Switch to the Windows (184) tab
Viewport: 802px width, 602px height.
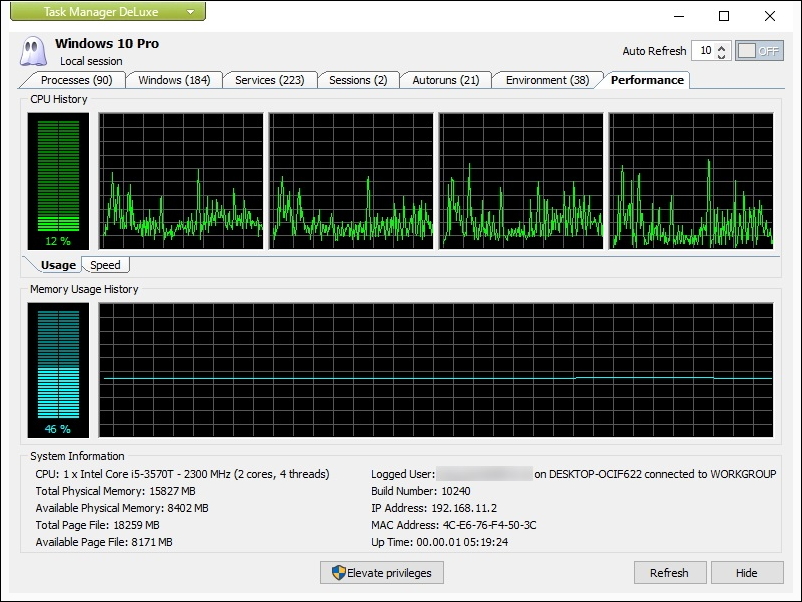point(174,80)
